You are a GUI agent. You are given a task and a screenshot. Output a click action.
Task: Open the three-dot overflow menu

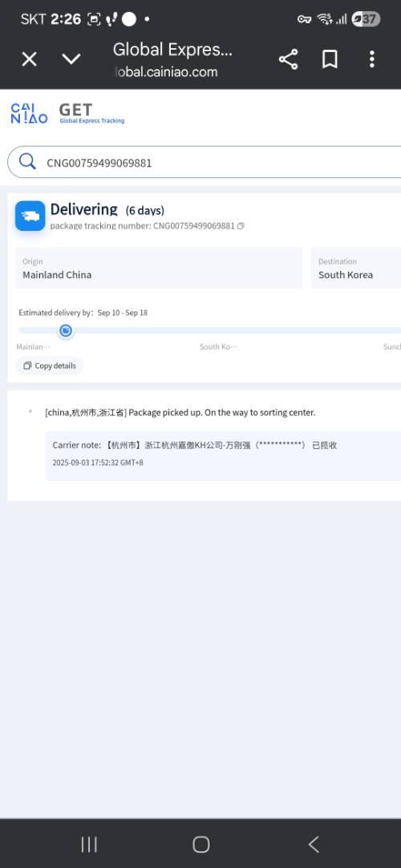pyautogui.click(x=371, y=59)
